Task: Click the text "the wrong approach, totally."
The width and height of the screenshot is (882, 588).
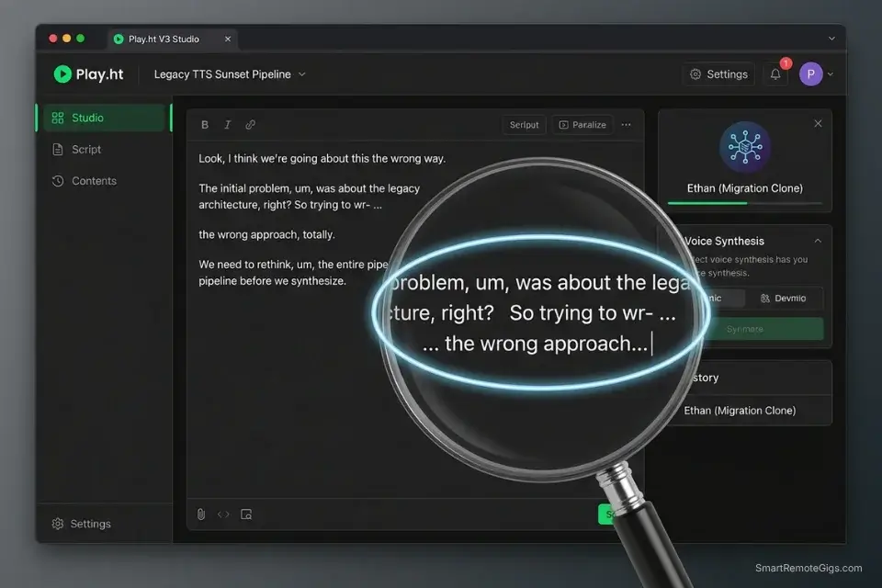Action: point(266,234)
